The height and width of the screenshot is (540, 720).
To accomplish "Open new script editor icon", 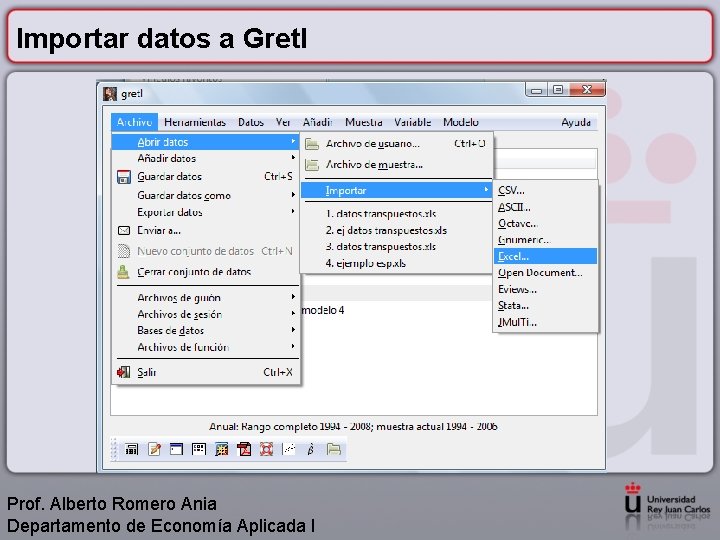I will tap(154, 449).
